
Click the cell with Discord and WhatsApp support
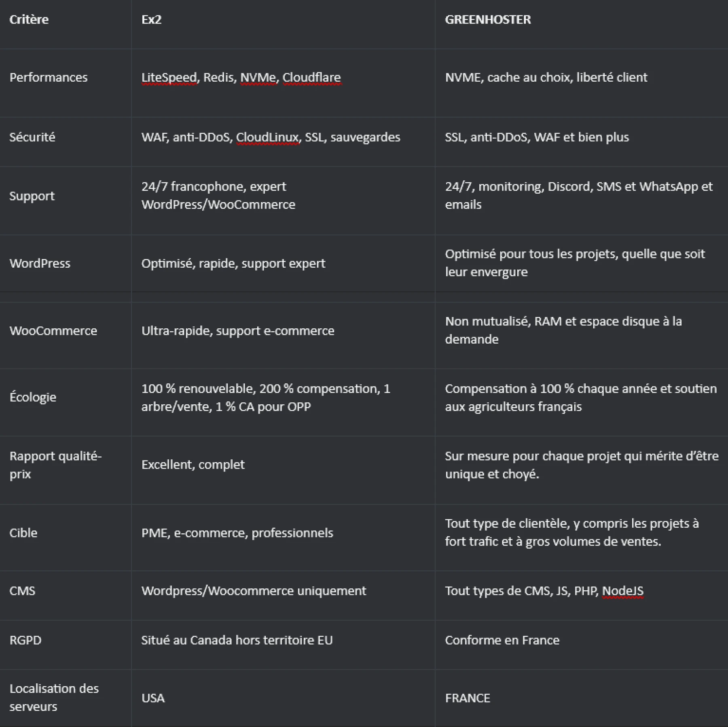(578, 195)
